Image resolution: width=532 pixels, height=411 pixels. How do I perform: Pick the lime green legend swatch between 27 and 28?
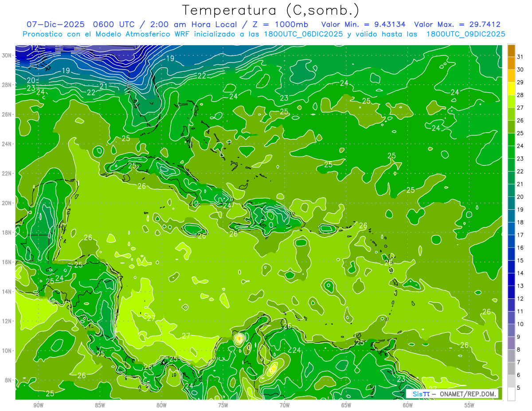pyautogui.click(x=511, y=102)
